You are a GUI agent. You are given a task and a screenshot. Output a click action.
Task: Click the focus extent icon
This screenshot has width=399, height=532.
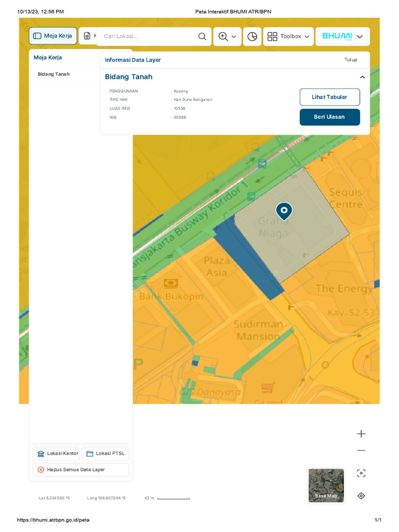pyautogui.click(x=361, y=473)
